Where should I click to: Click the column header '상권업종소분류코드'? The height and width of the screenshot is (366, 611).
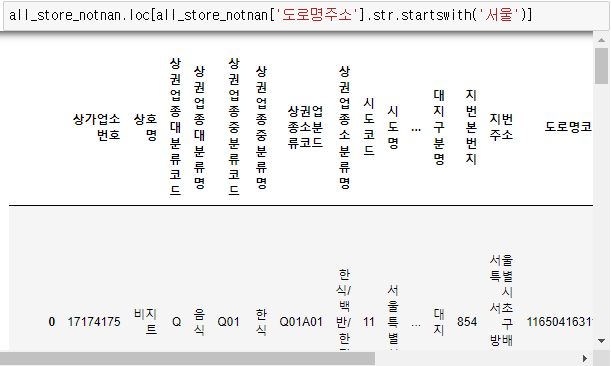[x=306, y=127]
